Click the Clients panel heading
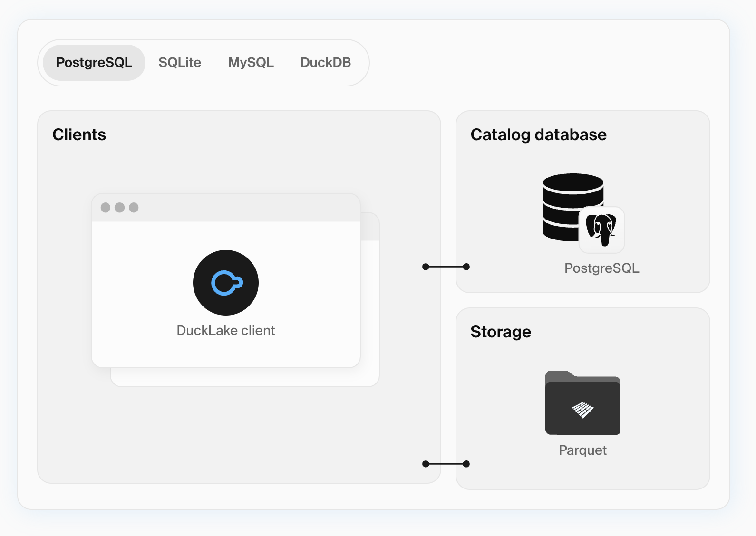This screenshot has height=536, width=756. click(x=79, y=135)
